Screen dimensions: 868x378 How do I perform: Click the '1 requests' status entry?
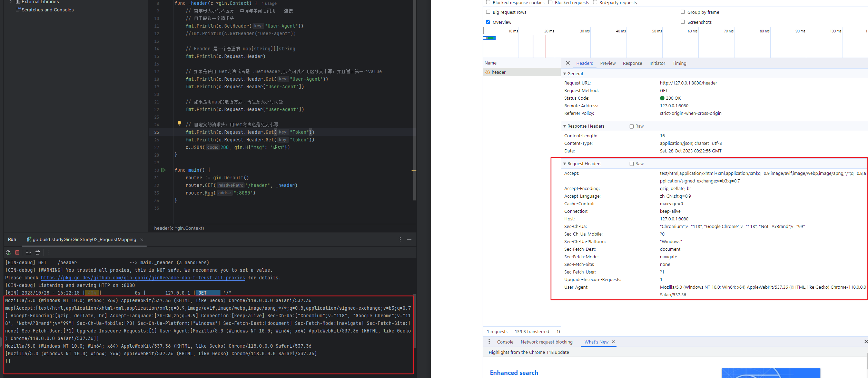point(497,332)
